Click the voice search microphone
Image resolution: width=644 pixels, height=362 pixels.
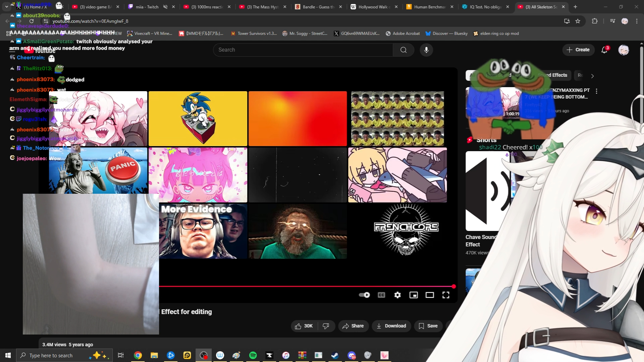tap(426, 50)
